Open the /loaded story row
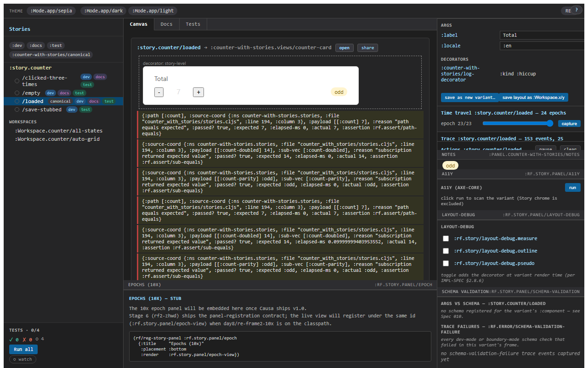The height and width of the screenshot is (368, 588). [x=63, y=101]
